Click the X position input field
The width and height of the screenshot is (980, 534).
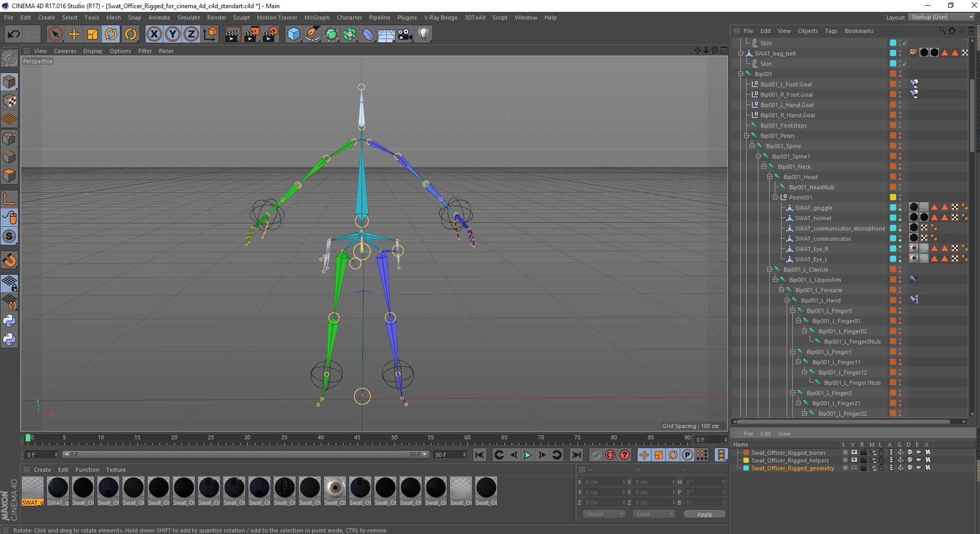coord(604,482)
